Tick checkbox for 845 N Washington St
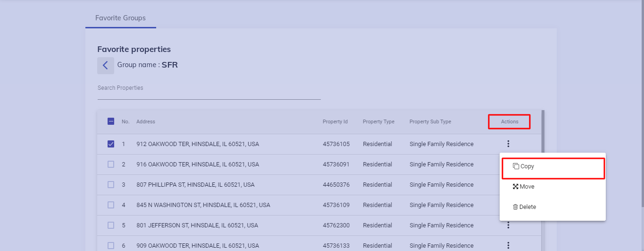The image size is (644, 251). (111, 205)
